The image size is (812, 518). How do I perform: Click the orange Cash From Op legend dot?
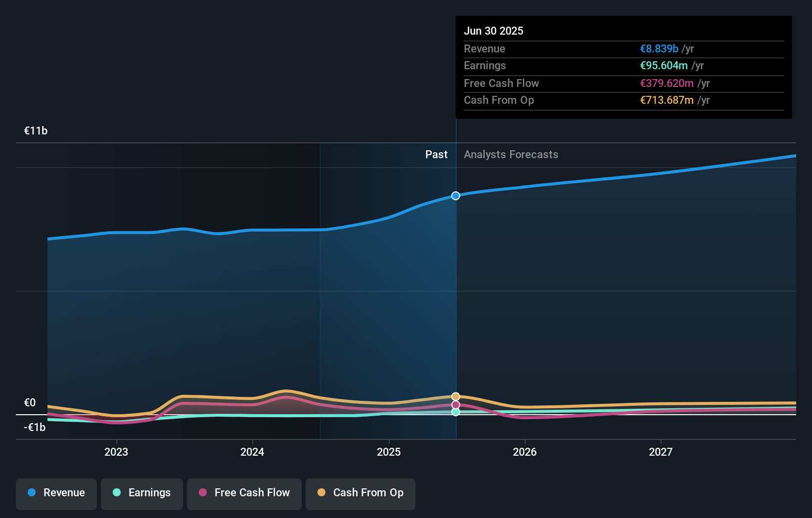322,492
